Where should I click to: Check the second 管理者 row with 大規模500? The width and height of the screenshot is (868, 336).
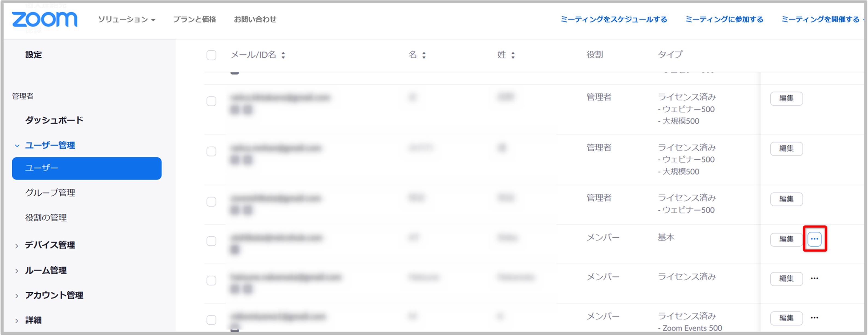click(x=211, y=152)
